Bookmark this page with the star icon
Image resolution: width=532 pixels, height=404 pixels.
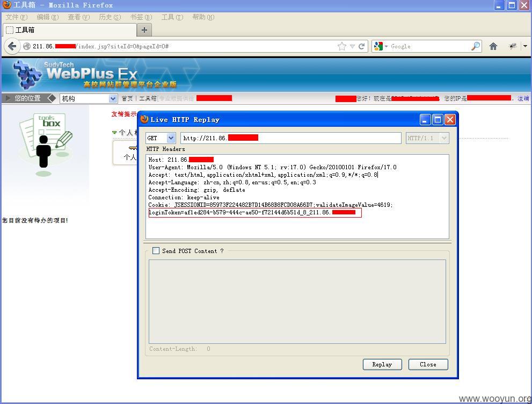click(x=342, y=46)
